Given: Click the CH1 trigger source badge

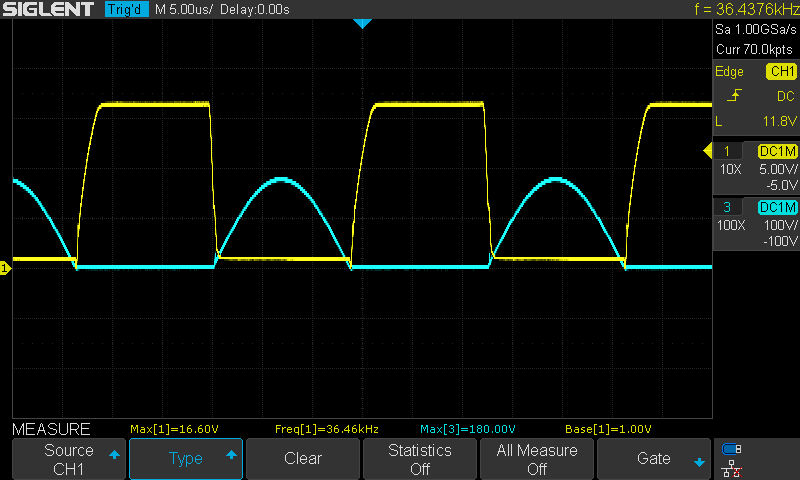Looking at the screenshot, I should 782,71.
